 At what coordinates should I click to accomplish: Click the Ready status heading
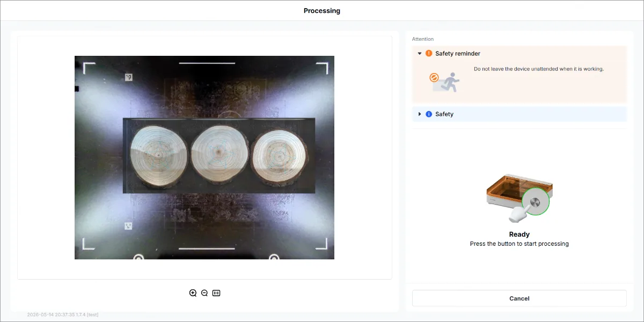coord(519,235)
